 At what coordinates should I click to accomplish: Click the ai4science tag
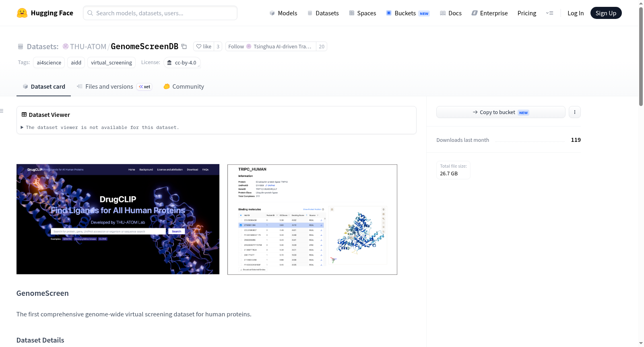[49, 62]
